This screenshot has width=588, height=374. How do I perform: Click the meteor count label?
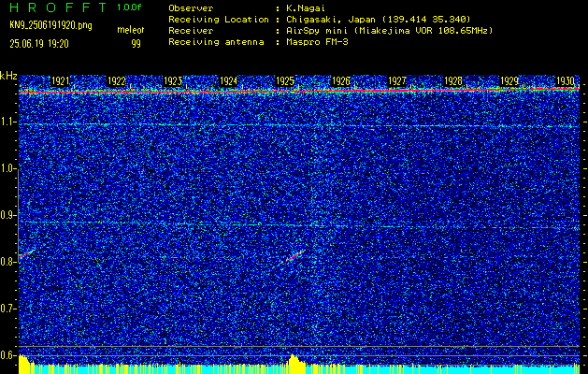point(131,30)
